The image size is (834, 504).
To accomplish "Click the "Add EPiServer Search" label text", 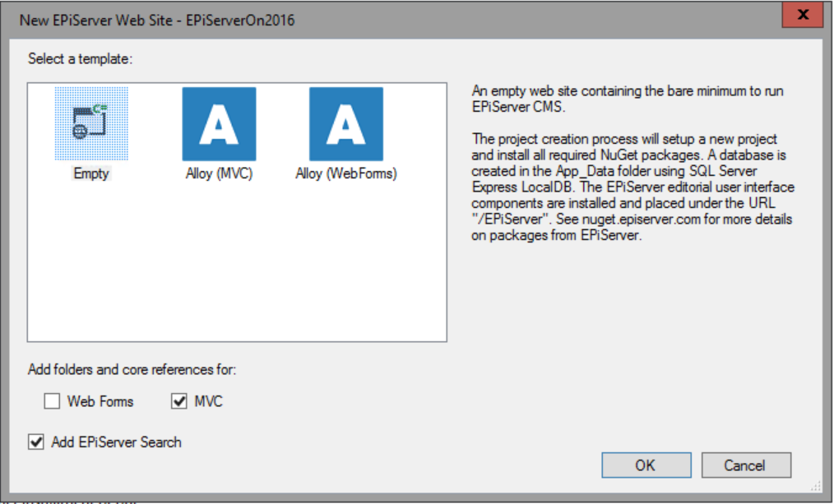I will point(116,442).
